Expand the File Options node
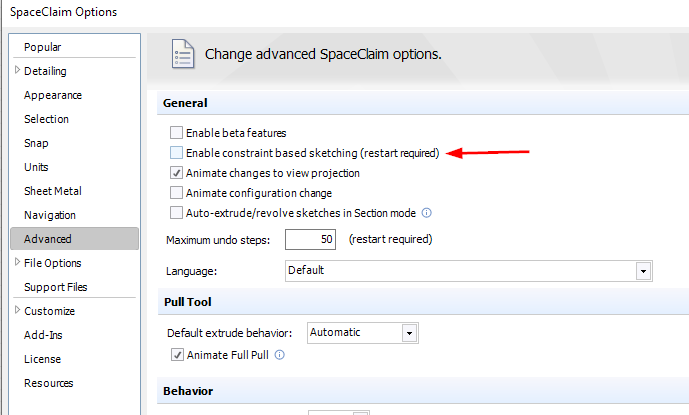This screenshot has width=689, height=415. pyautogui.click(x=18, y=262)
